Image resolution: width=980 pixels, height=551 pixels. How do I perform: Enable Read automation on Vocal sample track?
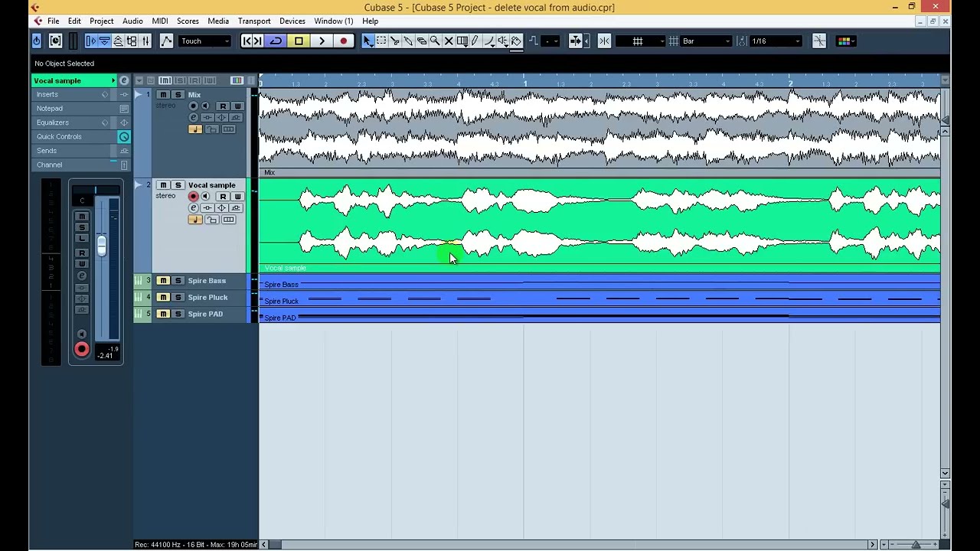click(x=223, y=197)
